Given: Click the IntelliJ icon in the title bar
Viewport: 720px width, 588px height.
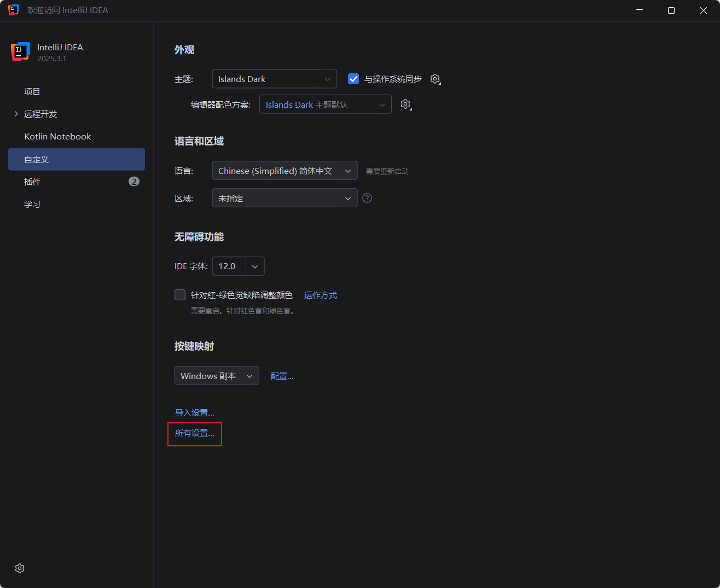Looking at the screenshot, I should tap(14, 10).
